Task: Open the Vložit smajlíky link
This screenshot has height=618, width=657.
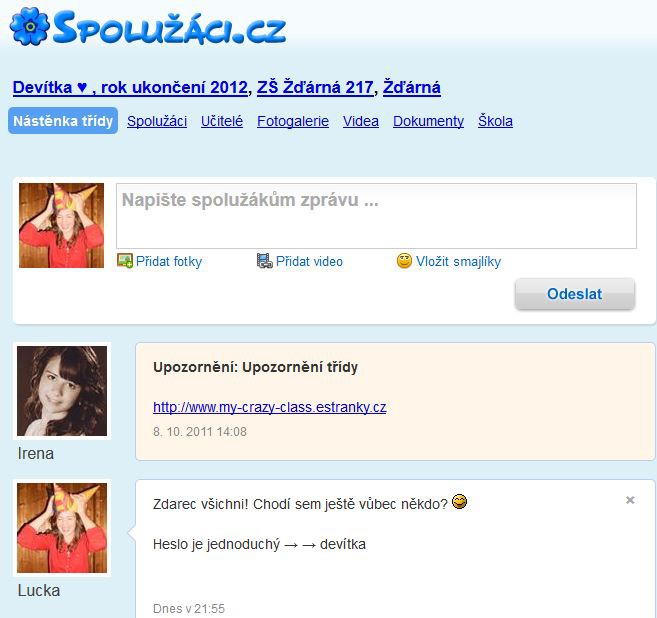Action: (x=458, y=261)
